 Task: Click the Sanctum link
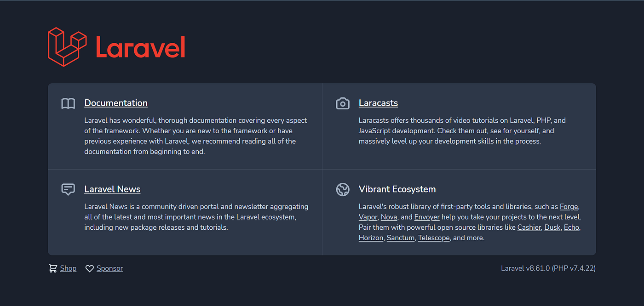point(401,238)
